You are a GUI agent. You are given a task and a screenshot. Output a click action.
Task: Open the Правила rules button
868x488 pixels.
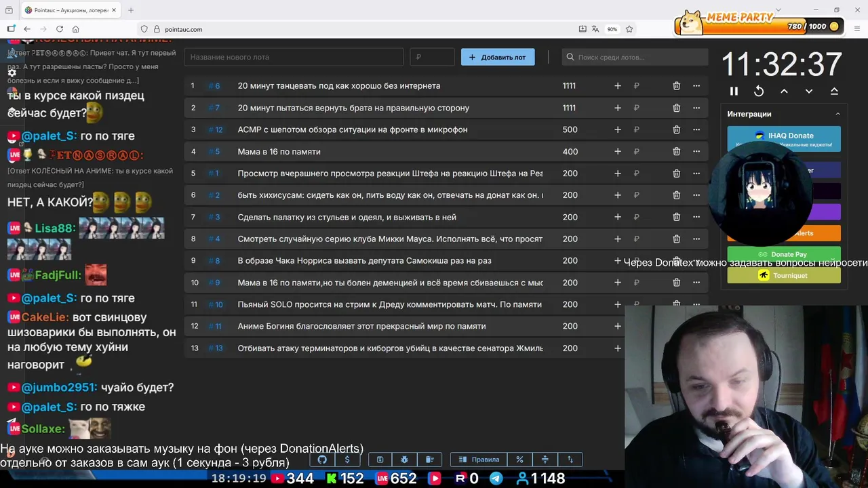pyautogui.click(x=479, y=460)
